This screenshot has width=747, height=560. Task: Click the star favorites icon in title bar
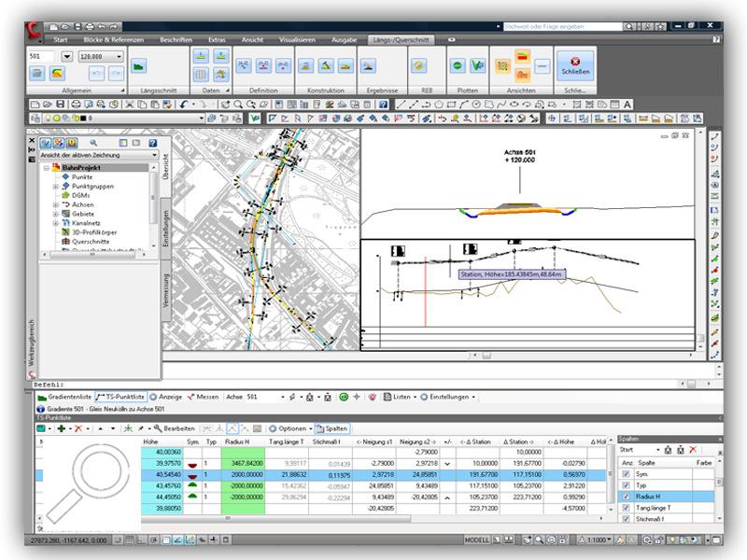[660, 27]
